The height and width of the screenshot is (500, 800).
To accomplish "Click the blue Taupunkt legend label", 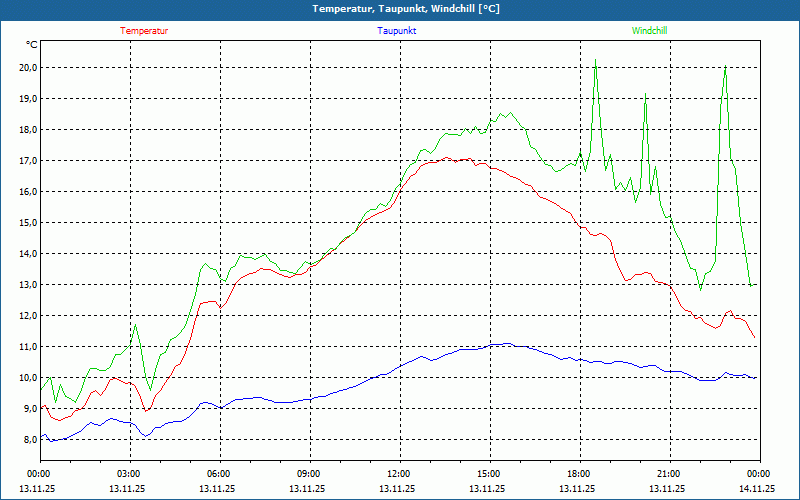I will click(396, 31).
